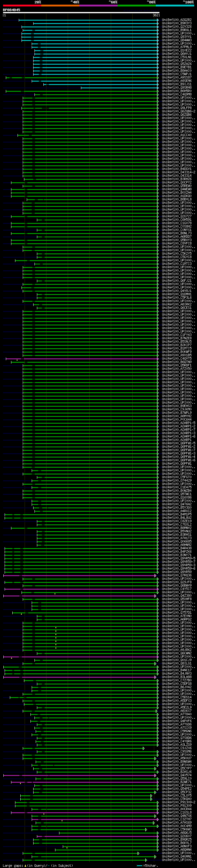The width and height of the screenshot is (197, 868).
Task: Select hit label UniRef100_Q6PFW1-7
Action: tap(179, 450)
